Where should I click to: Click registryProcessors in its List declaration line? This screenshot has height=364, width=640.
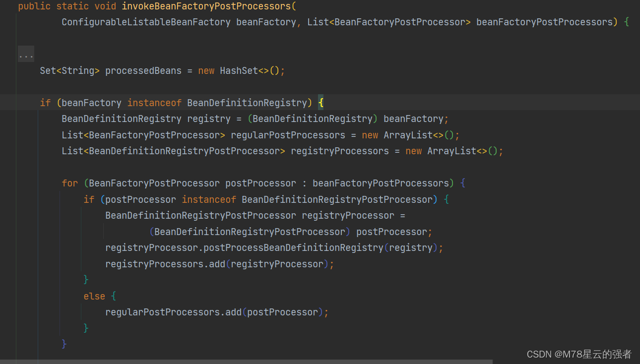[340, 151]
